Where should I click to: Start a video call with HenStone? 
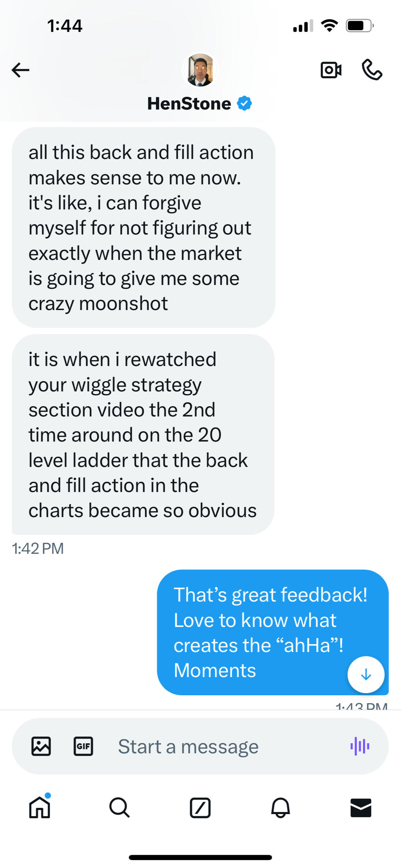(x=331, y=70)
